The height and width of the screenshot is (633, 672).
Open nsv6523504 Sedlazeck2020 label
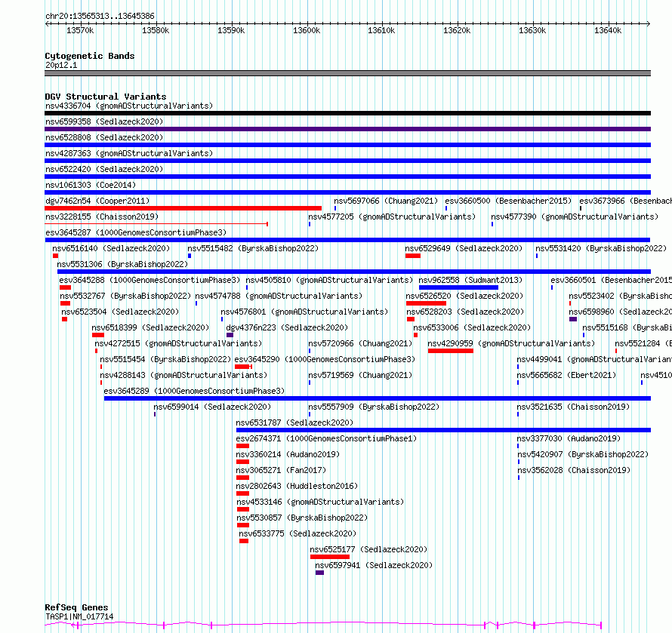pos(120,312)
